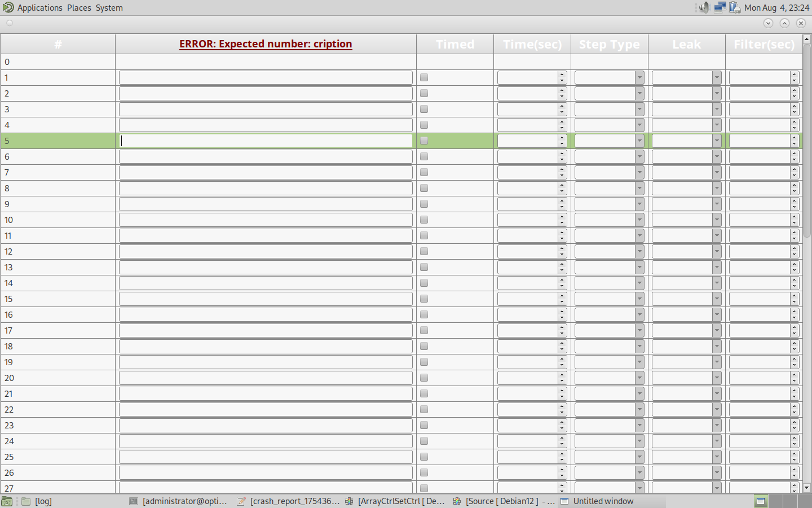Click the show desktop icon in bottom panel
The height and width of the screenshot is (508, 812).
tap(7, 501)
